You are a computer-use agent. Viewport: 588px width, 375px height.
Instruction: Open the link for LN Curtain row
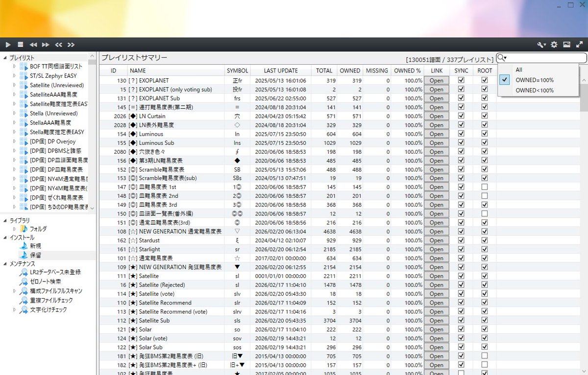(437, 116)
